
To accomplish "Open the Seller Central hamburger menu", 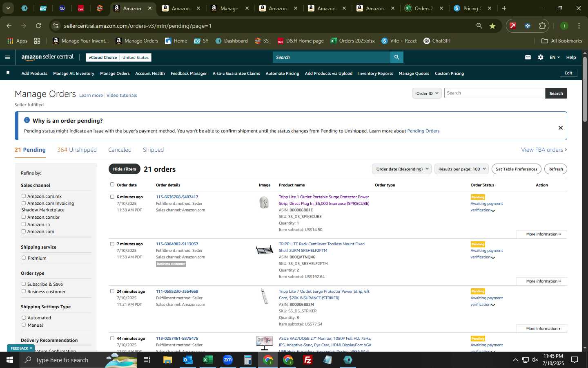I will (7, 57).
